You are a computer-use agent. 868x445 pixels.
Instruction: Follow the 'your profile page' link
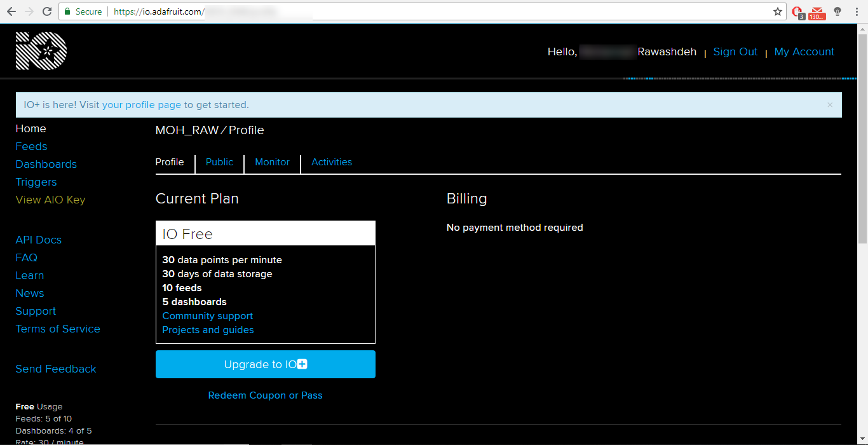tap(142, 105)
